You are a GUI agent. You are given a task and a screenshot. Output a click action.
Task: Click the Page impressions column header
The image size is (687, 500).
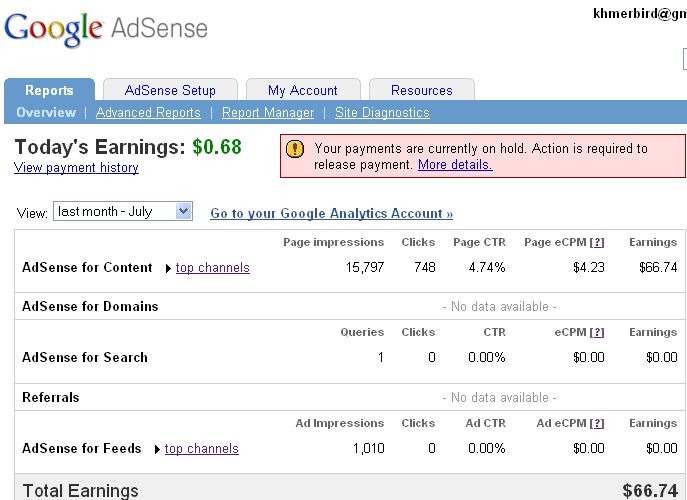click(x=333, y=242)
